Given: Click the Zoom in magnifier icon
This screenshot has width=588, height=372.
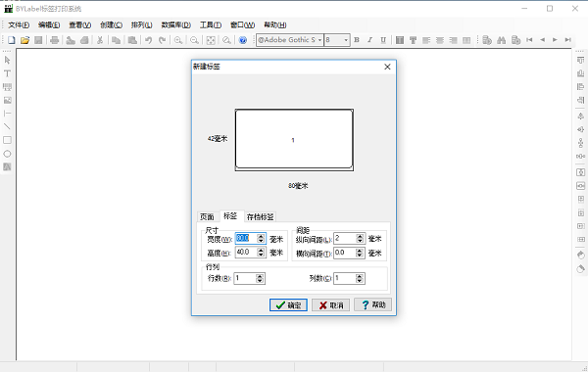Looking at the screenshot, I should pos(178,40).
